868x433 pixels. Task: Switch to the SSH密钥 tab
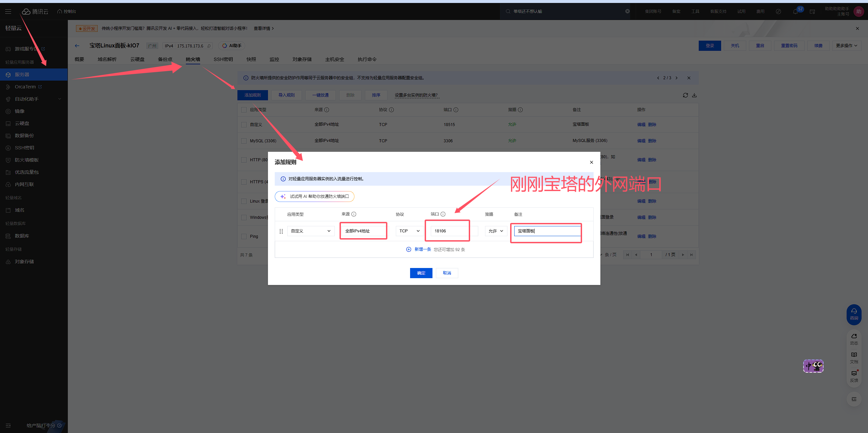[x=223, y=59]
